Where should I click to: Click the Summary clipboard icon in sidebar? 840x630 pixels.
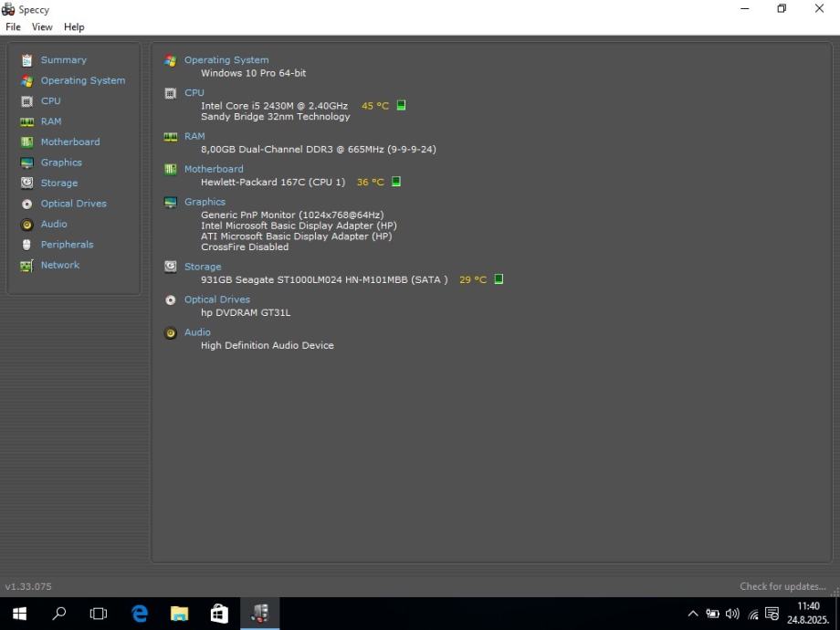click(x=26, y=60)
